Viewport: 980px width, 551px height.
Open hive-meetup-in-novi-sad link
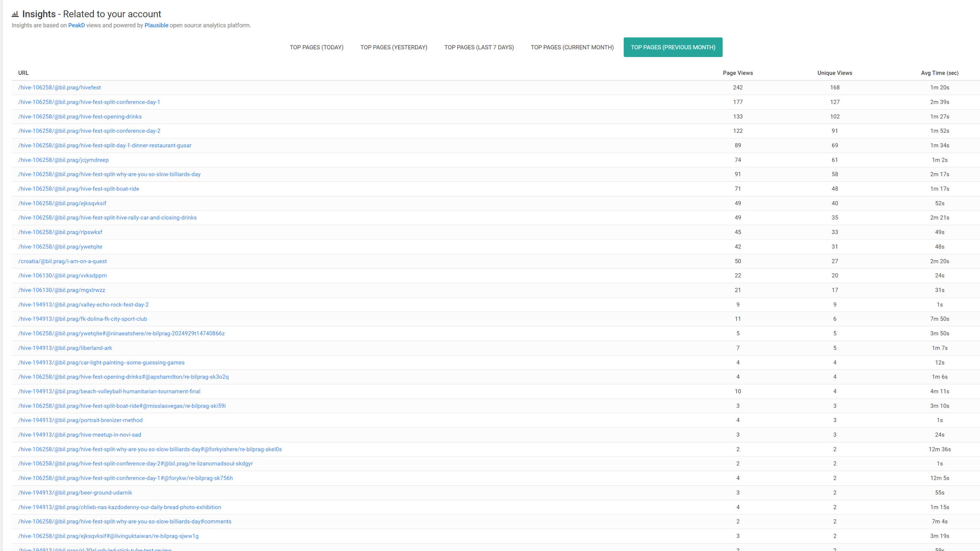coord(80,435)
